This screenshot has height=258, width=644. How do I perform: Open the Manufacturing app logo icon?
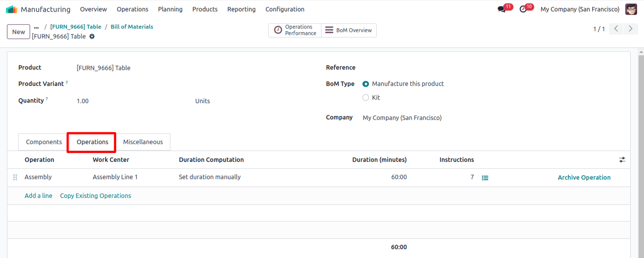pos(11,9)
